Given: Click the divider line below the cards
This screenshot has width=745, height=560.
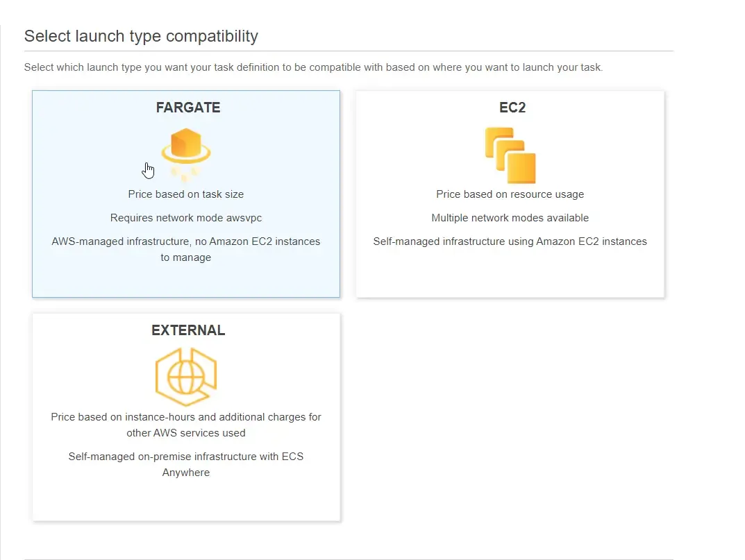Looking at the screenshot, I should (x=349, y=552).
